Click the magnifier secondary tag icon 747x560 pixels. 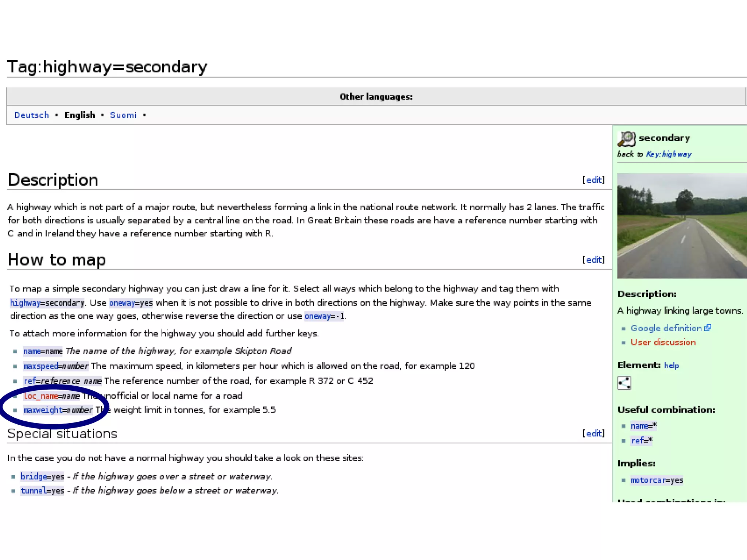tap(626, 139)
